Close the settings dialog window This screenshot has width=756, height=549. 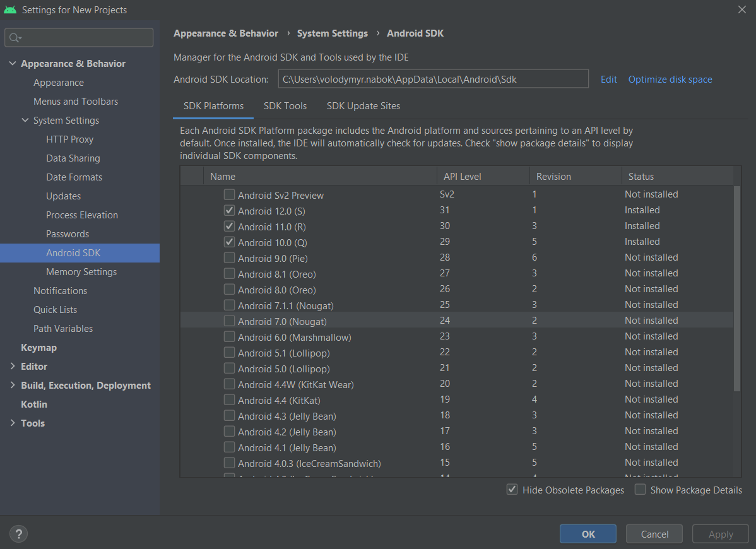coord(741,9)
